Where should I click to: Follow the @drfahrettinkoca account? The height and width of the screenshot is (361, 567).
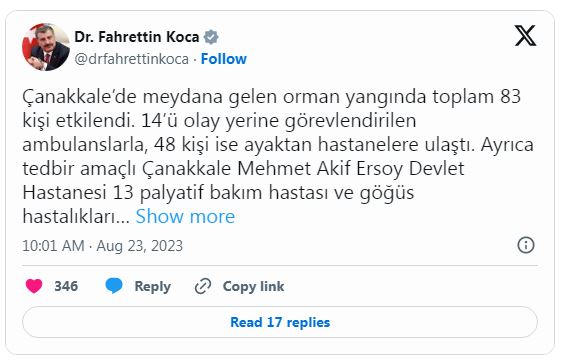coord(223,59)
